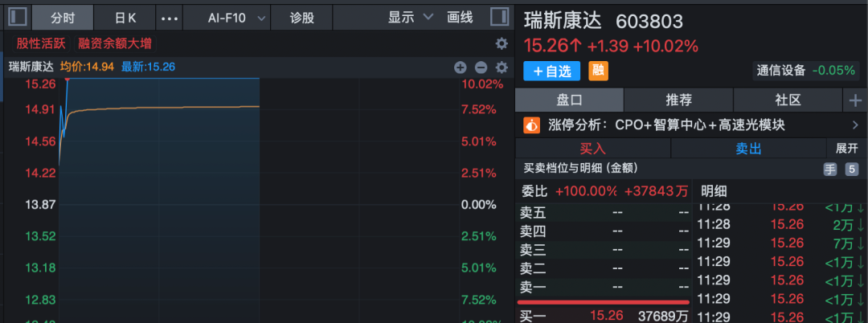
Task: Open the 通信设备 sector label
Action: (x=780, y=70)
